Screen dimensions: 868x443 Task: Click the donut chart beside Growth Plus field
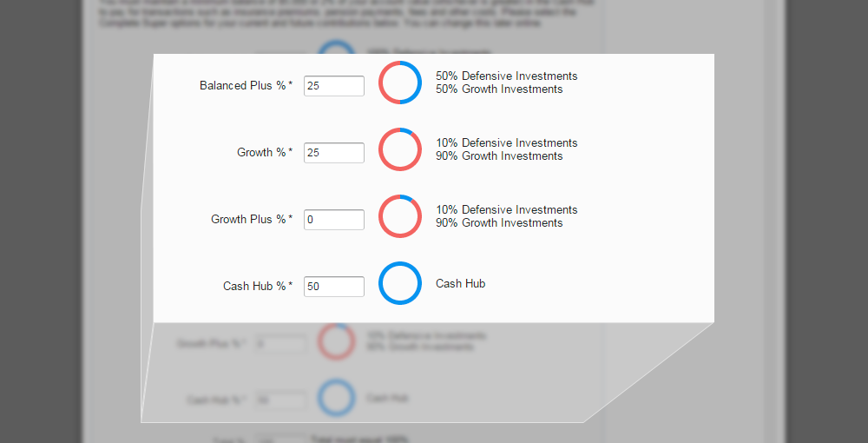pyautogui.click(x=400, y=216)
